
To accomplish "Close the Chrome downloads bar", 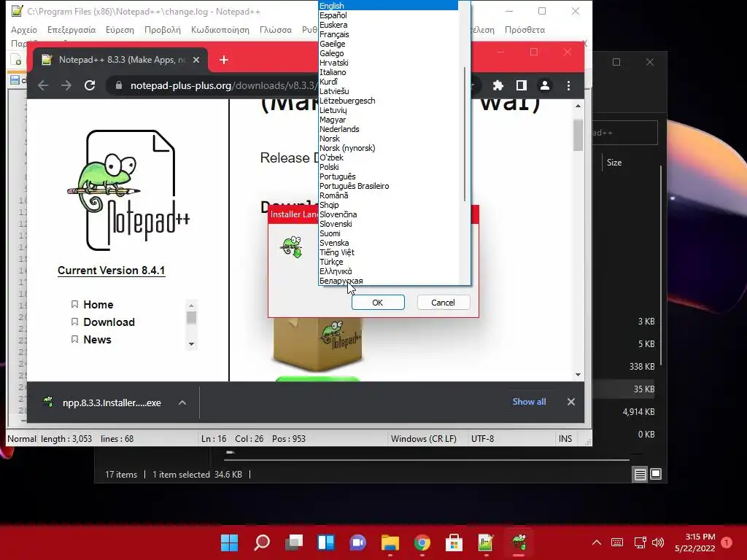I will click(570, 402).
